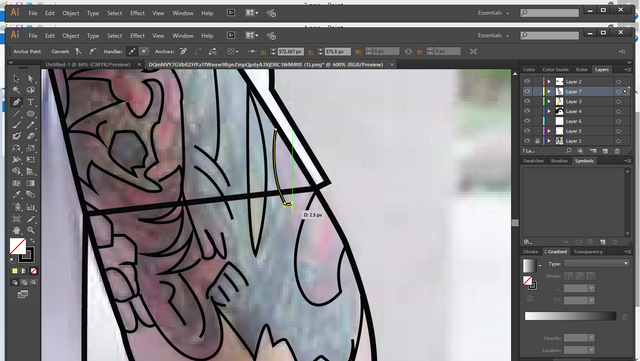Switch to Swatches panel tab

click(x=533, y=161)
